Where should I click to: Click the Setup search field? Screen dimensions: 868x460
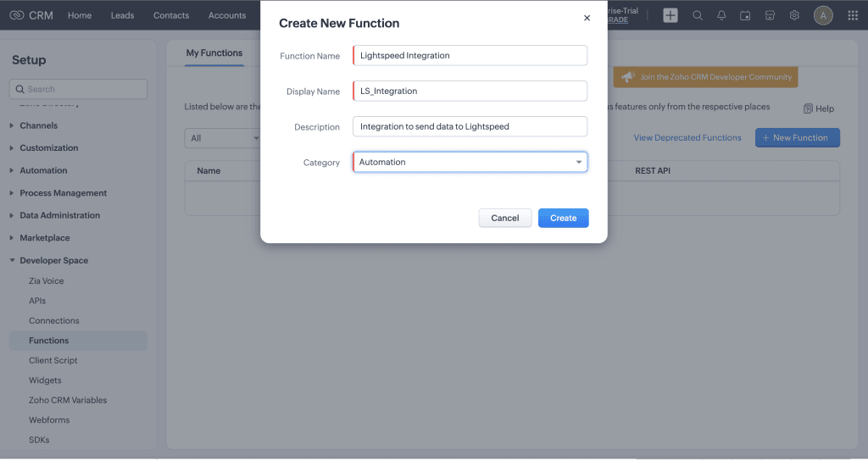click(x=78, y=89)
